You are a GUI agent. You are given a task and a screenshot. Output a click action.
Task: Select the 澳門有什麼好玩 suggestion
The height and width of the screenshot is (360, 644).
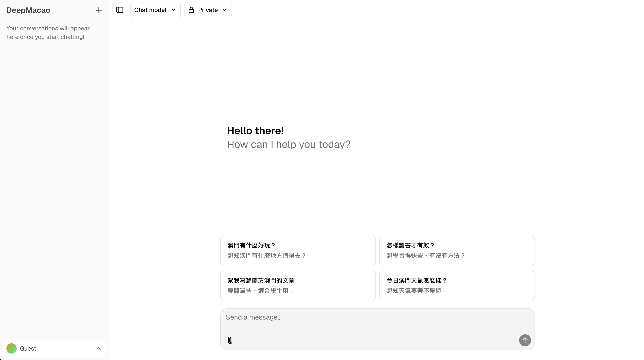(297, 250)
